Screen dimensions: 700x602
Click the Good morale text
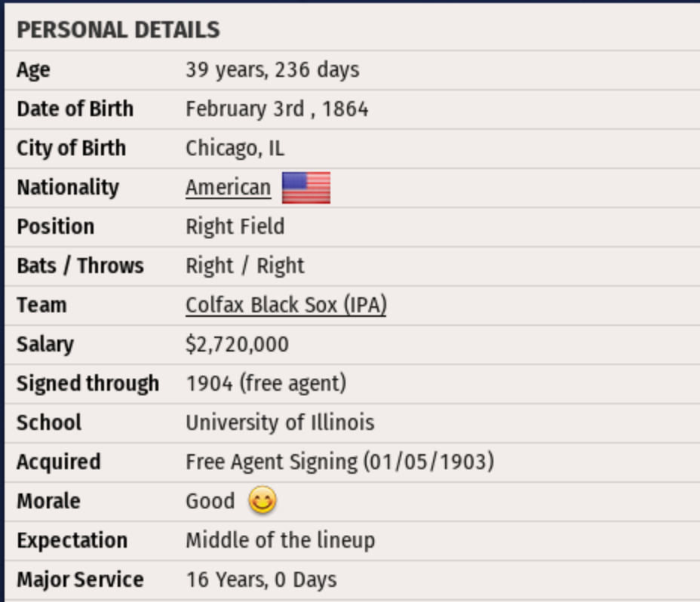tap(210, 501)
